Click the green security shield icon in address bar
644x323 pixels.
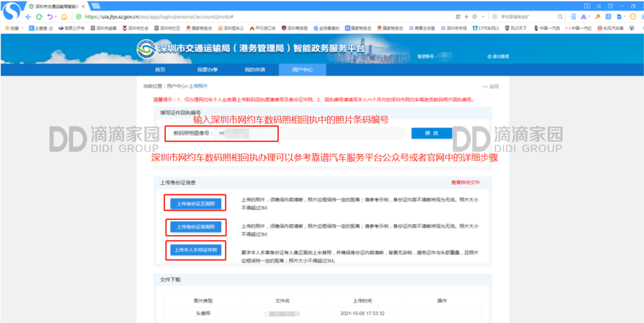point(79,17)
